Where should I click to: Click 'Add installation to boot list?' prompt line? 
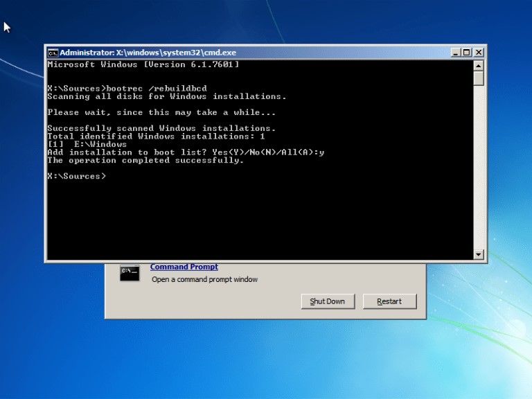coord(186,152)
